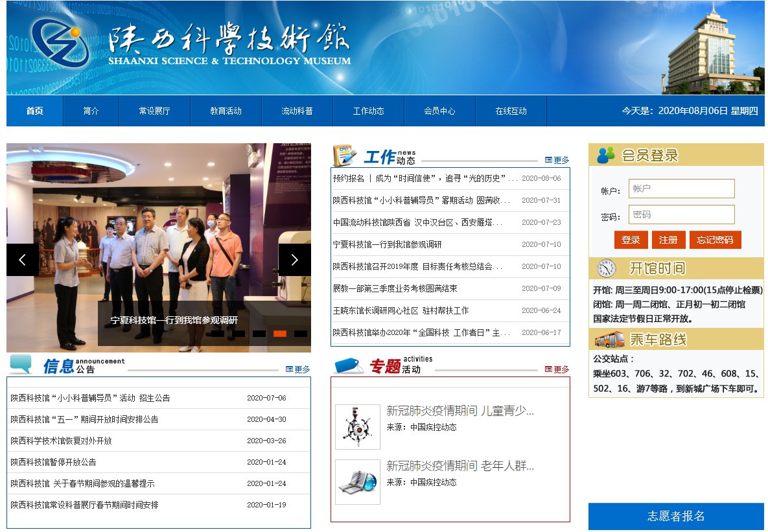Select the orange active carousel indicator
The image size is (768, 532).
pos(280,334)
